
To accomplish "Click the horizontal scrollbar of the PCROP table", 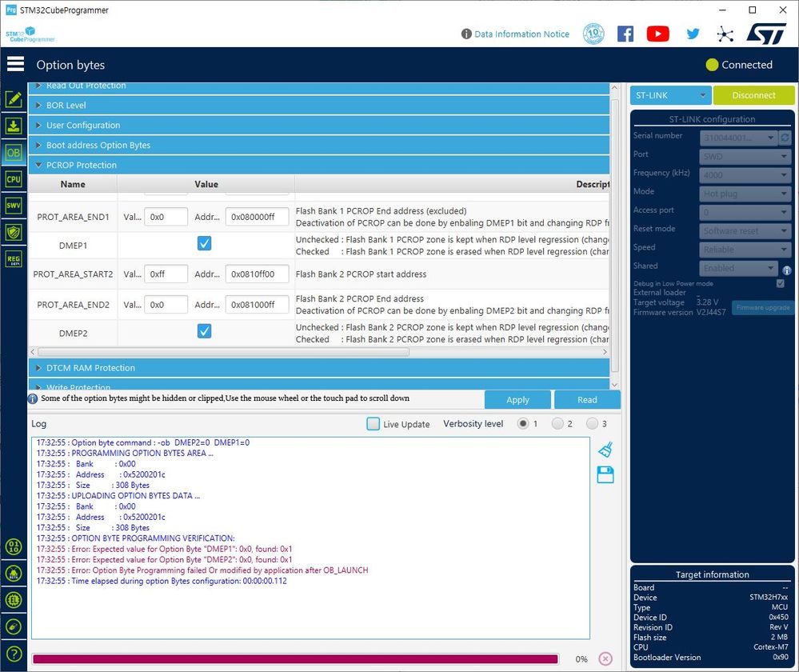I will [x=223, y=352].
